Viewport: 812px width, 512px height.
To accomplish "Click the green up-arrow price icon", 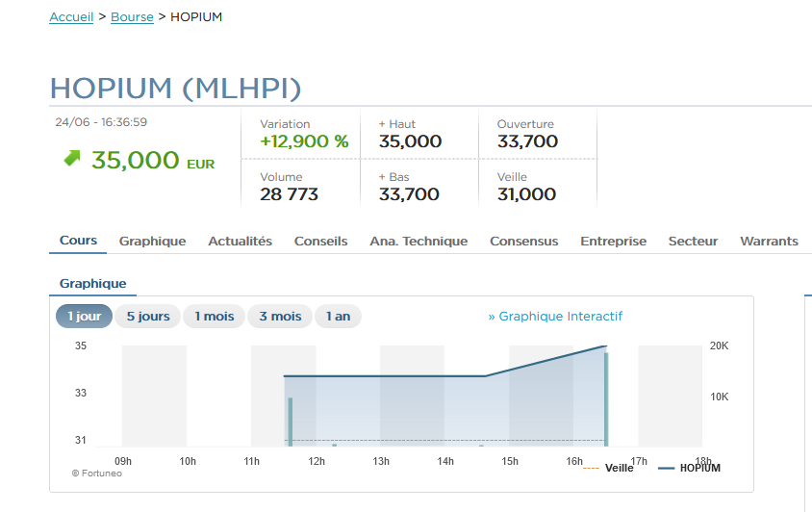I will (x=72, y=158).
